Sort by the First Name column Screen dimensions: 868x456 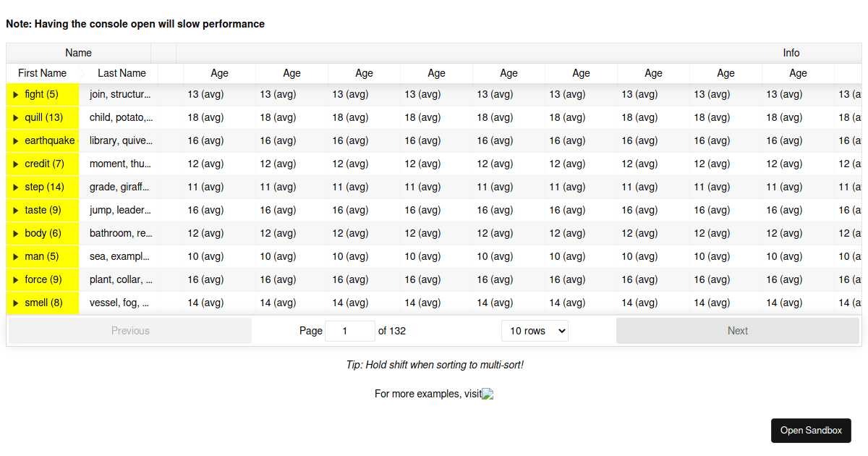(42, 73)
